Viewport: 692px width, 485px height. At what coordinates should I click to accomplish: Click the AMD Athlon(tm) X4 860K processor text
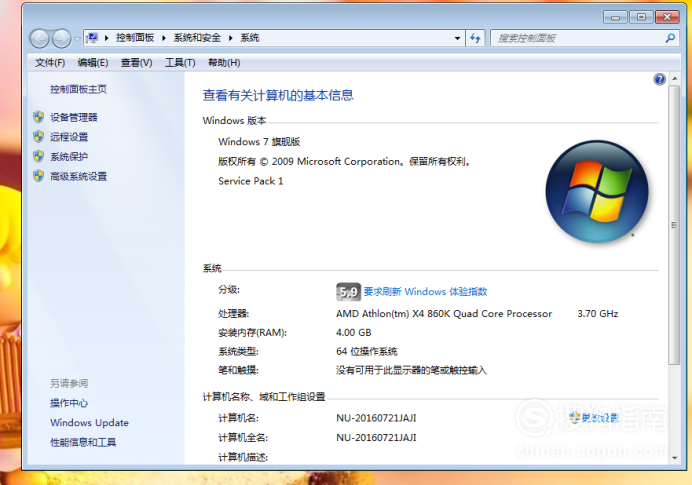444,314
